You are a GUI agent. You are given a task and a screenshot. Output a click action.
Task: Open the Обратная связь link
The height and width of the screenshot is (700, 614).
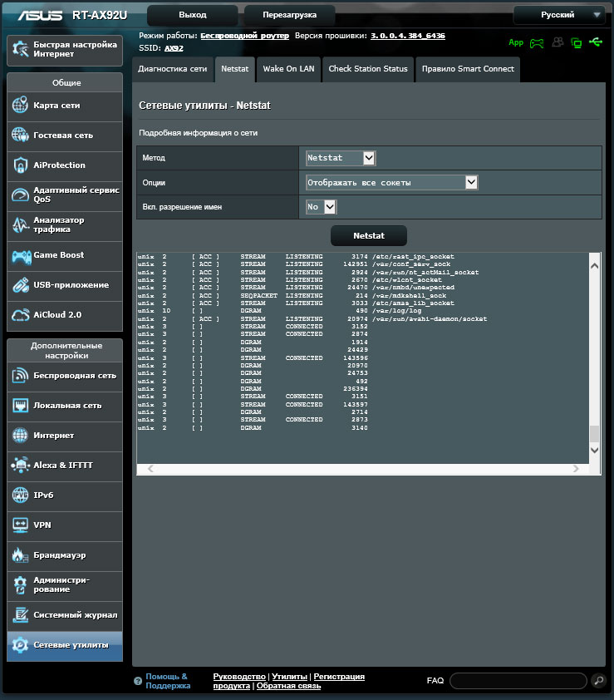coord(288,686)
